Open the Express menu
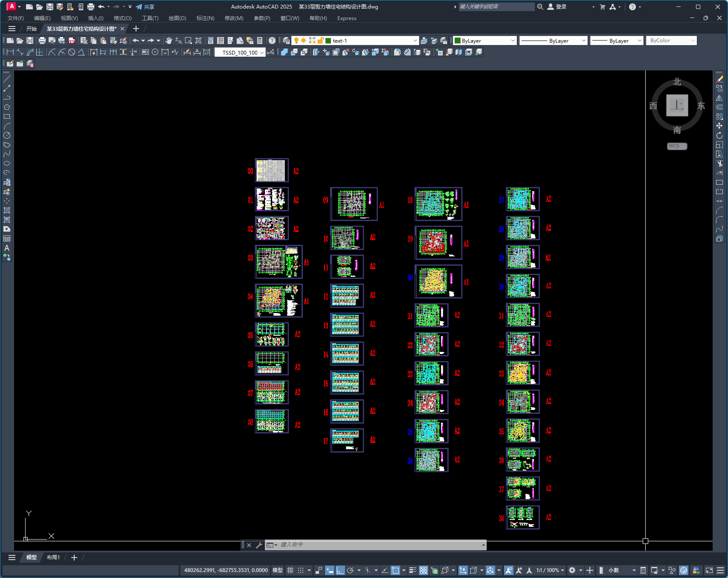The height and width of the screenshot is (578, 728). click(347, 18)
